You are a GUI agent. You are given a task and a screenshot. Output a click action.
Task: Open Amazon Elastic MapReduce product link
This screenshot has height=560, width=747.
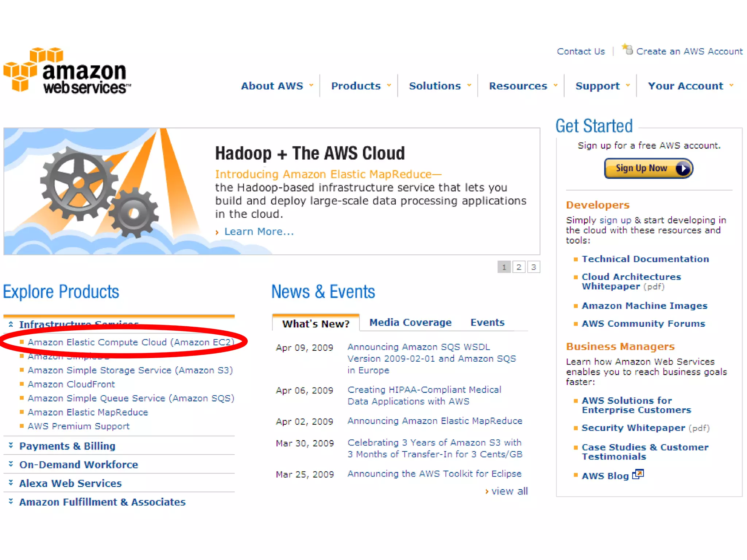pos(88,412)
